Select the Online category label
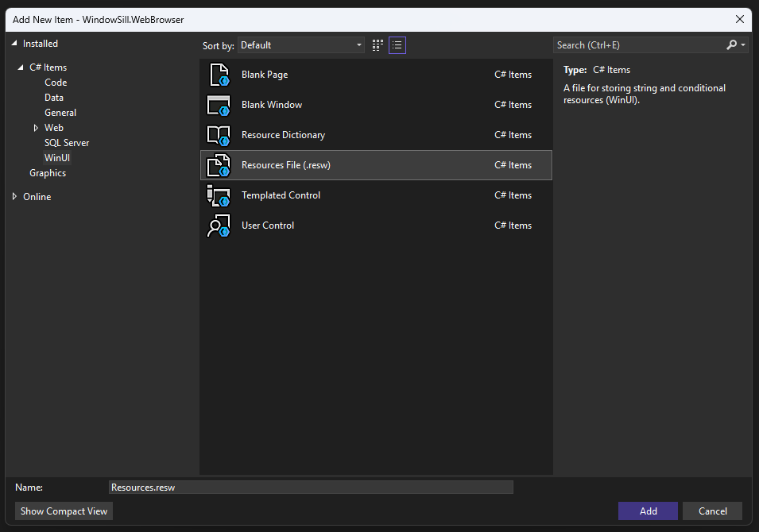759x532 pixels. point(37,197)
